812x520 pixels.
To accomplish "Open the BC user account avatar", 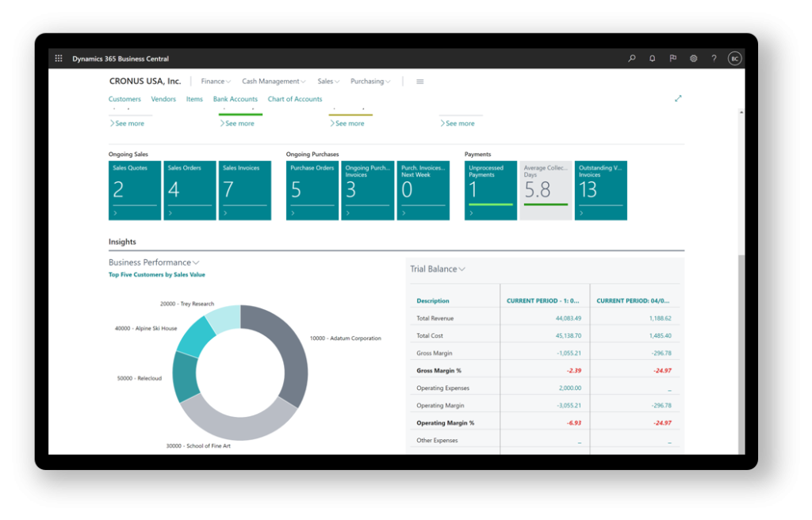I will 734,59.
